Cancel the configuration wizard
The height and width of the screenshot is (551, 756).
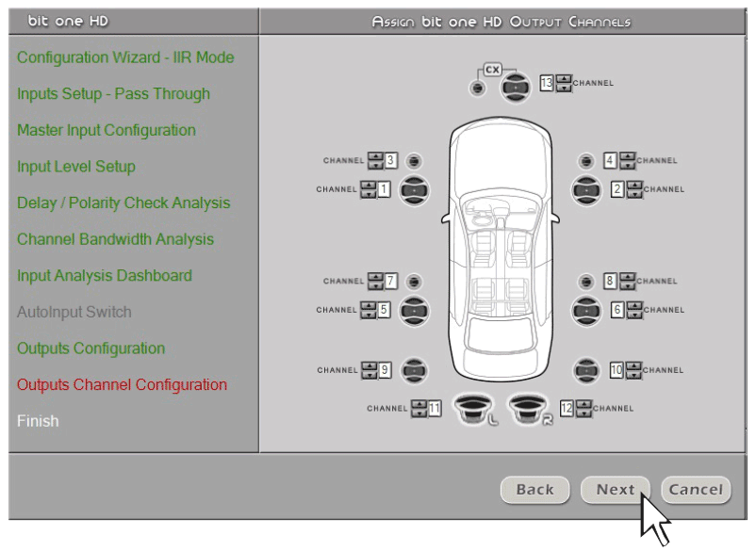click(x=696, y=490)
